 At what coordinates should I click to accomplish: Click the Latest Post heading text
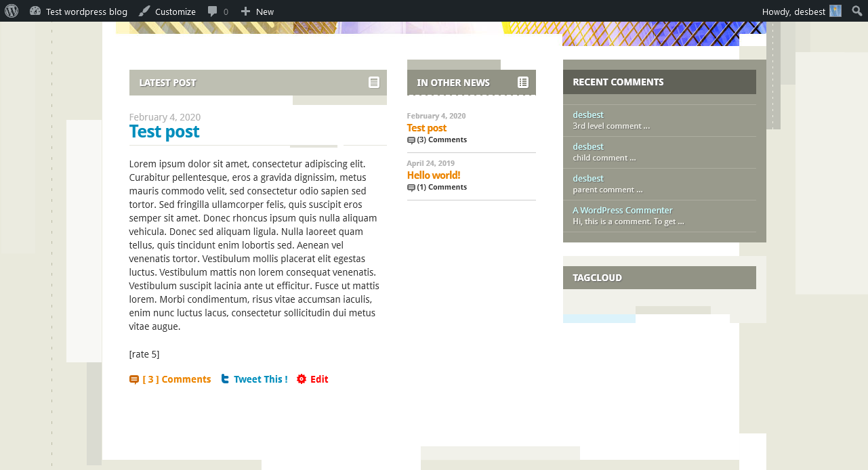click(167, 83)
